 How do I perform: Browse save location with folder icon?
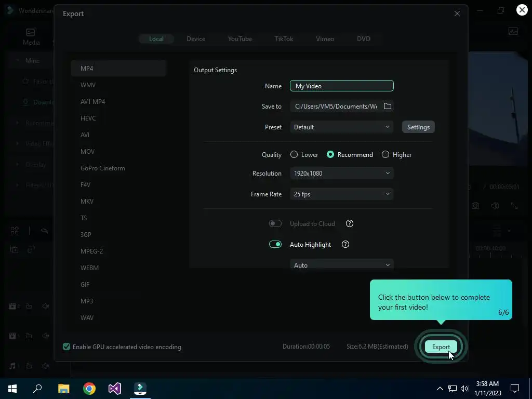pos(388,106)
